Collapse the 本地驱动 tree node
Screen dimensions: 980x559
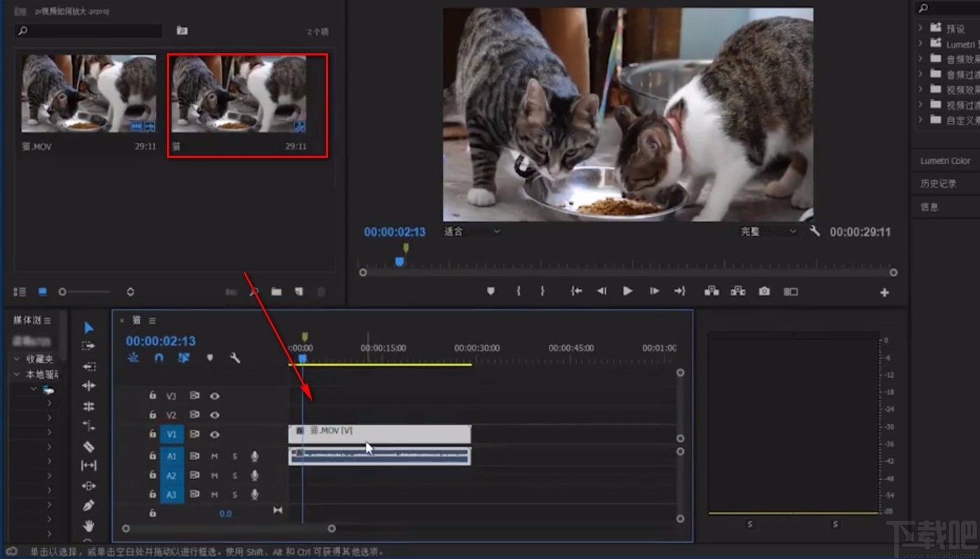point(17,374)
